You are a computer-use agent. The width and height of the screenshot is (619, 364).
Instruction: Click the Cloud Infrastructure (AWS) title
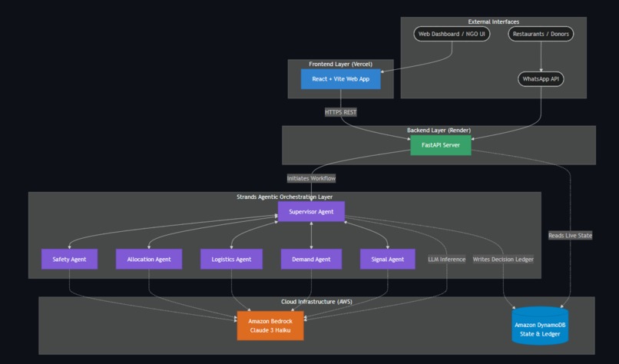(x=316, y=302)
